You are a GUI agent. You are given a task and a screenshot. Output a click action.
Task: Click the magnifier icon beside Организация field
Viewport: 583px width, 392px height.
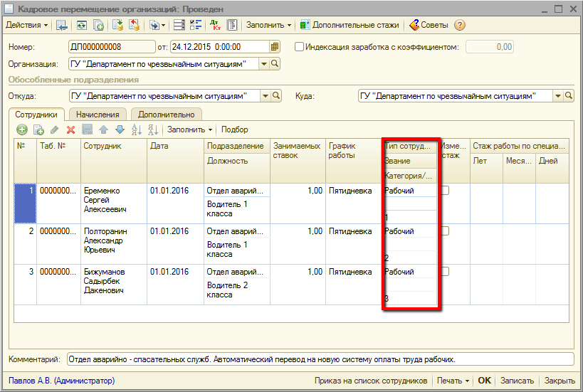275,64
